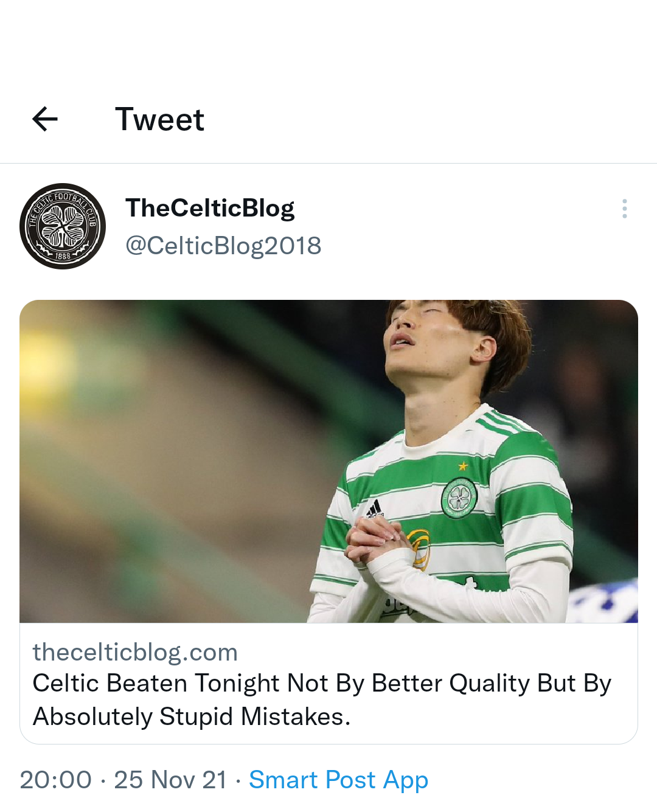Image resolution: width=657 pixels, height=812 pixels.
Task: Click the 25 Nov 21 date
Action: [170, 780]
